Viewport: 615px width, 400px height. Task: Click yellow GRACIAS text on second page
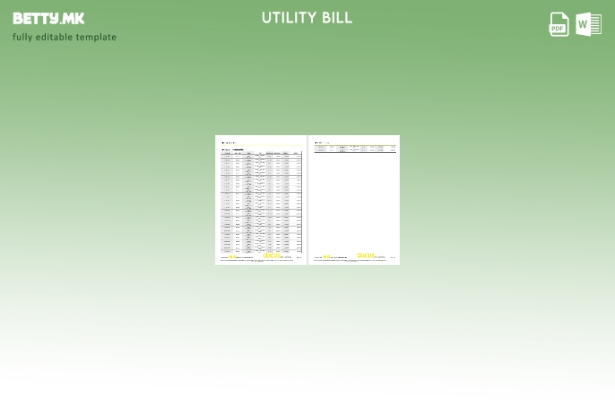click(366, 256)
